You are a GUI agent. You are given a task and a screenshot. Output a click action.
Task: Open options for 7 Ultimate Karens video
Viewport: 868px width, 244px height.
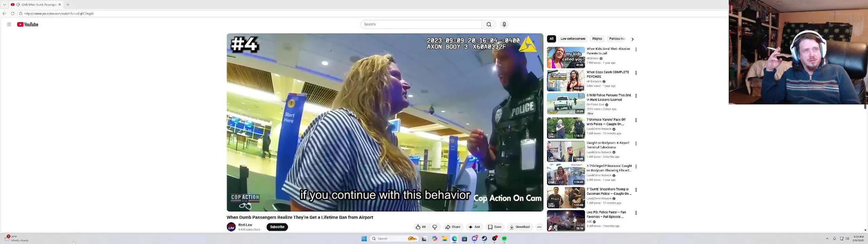(x=636, y=120)
